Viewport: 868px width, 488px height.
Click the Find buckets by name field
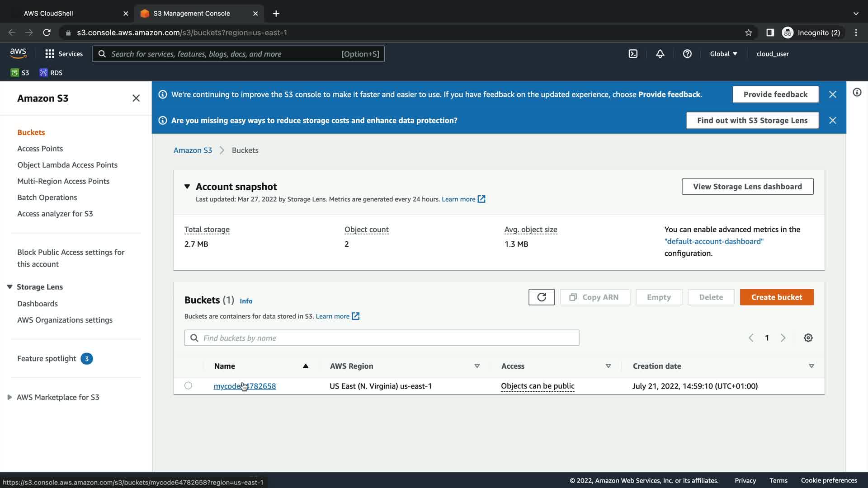coord(382,338)
